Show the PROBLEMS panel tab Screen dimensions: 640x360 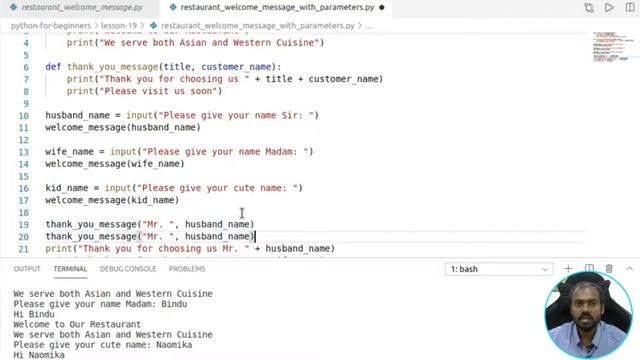187,269
